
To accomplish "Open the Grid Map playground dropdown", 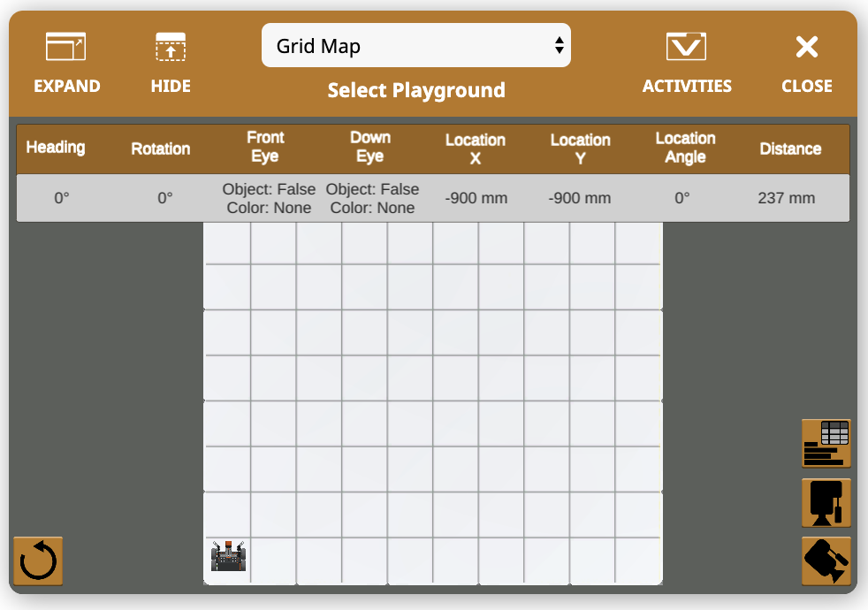I will (415, 46).
